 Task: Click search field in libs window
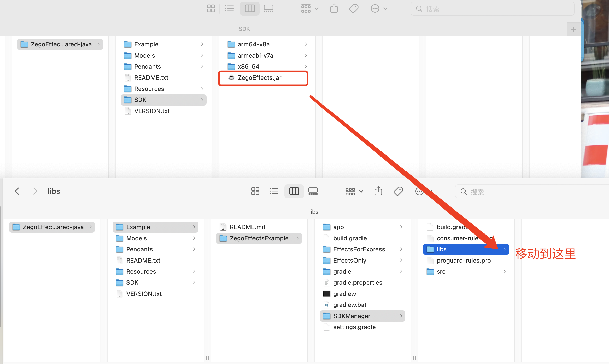(x=531, y=192)
